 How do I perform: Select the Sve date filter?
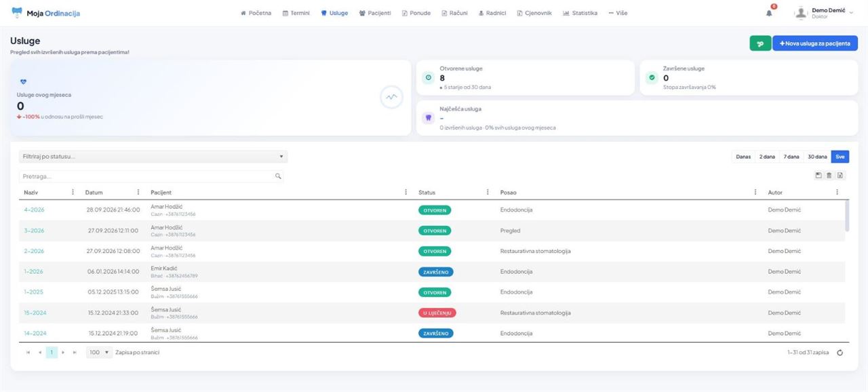pyautogui.click(x=840, y=157)
